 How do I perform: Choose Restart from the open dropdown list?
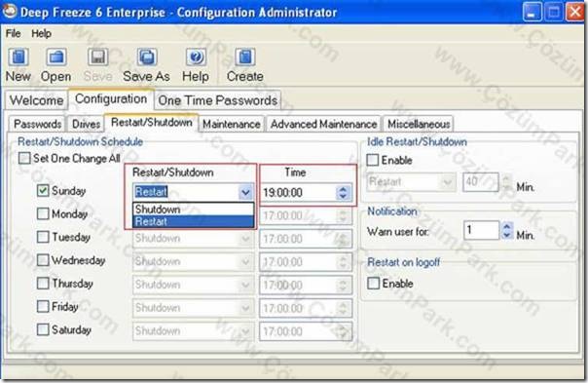[x=194, y=221]
